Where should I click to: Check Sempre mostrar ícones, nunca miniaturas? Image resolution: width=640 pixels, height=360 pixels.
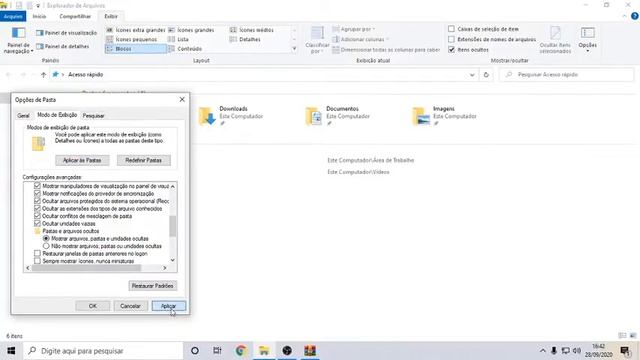click(x=37, y=261)
